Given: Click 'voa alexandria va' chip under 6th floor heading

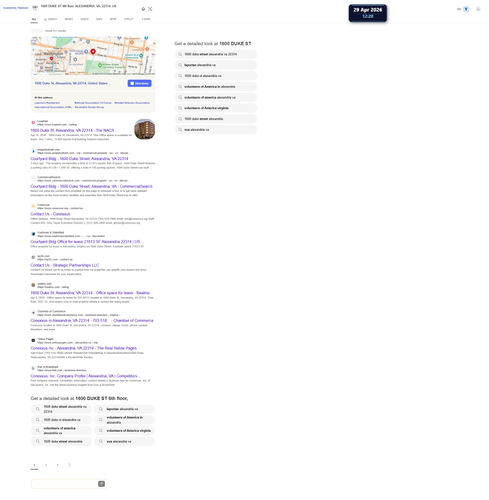Looking at the screenshot, I should tap(124, 441).
